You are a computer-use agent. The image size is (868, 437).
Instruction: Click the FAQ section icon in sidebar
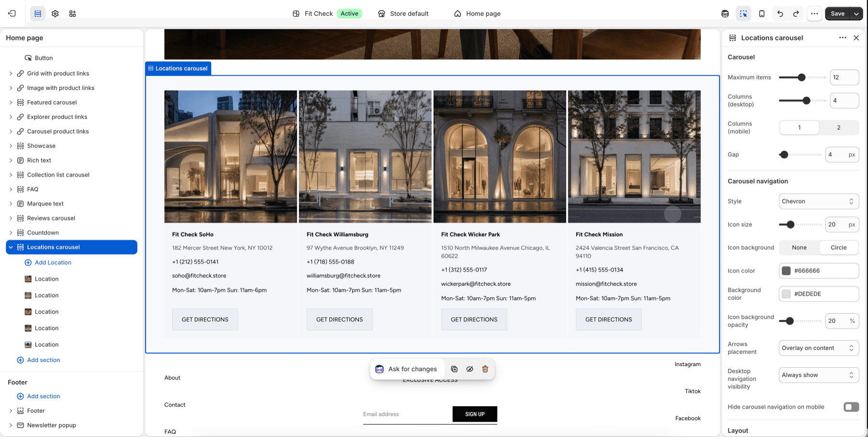click(x=20, y=189)
